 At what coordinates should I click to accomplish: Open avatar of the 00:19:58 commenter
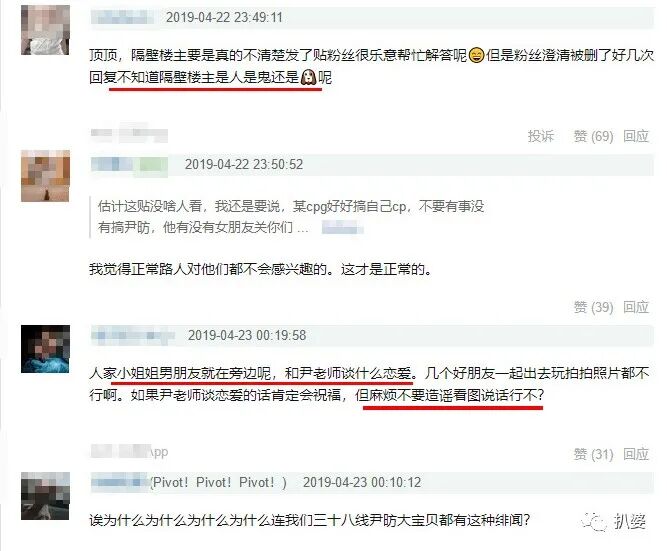tap(46, 349)
